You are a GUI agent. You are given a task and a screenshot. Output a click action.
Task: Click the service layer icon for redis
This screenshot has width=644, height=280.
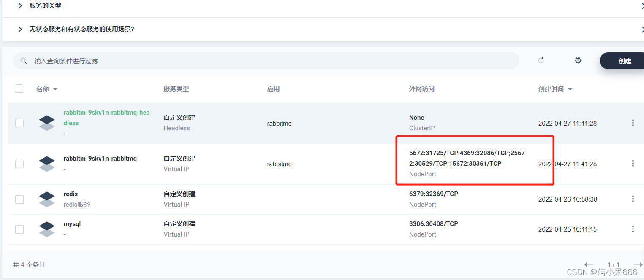click(x=47, y=199)
